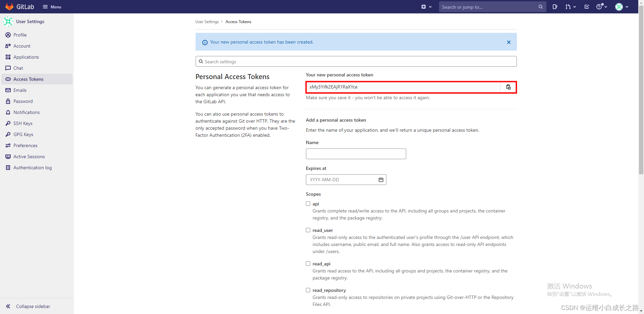Click the Password lock icon

[x=8, y=101]
